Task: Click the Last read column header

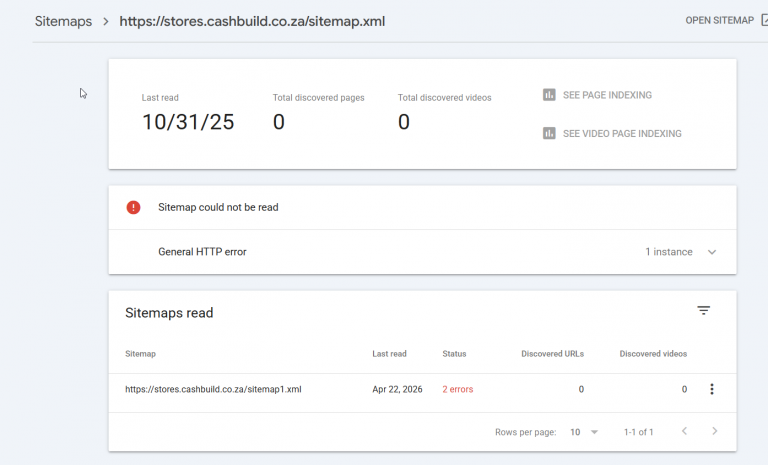Action: (x=389, y=354)
